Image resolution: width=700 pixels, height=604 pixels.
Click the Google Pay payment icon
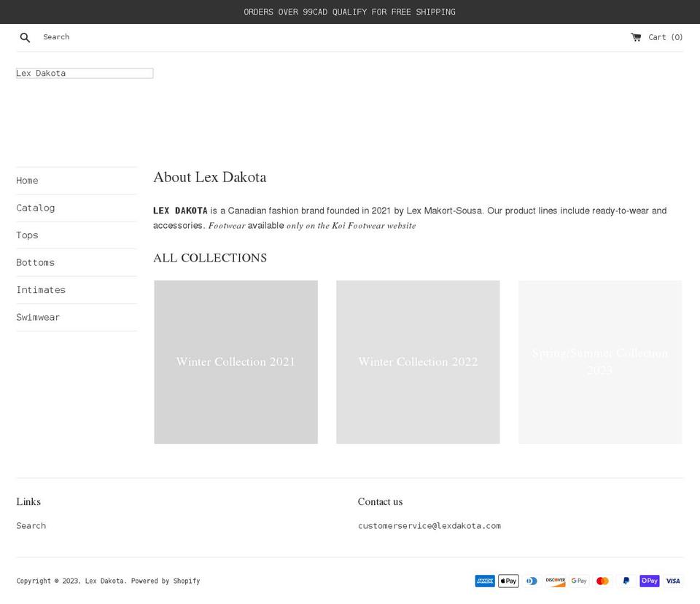(x=579, y=581)
